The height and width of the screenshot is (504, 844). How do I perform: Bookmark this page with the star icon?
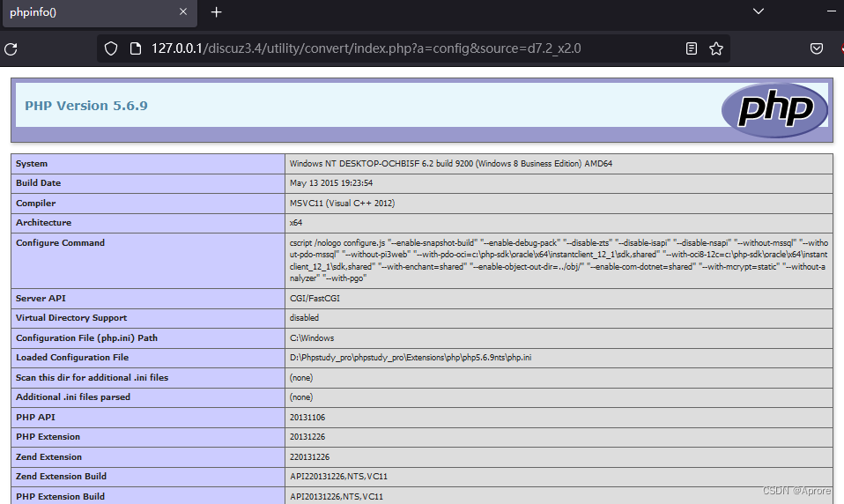click(716, 49)
